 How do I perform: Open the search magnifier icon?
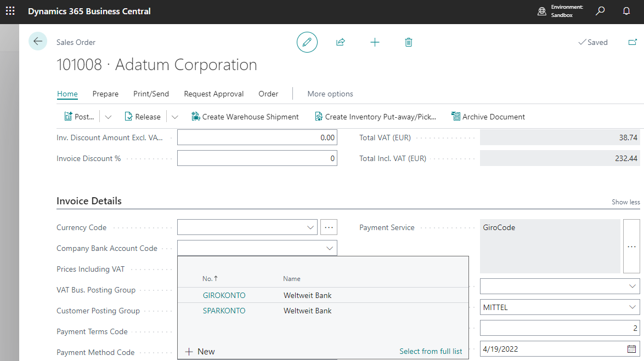600,11
